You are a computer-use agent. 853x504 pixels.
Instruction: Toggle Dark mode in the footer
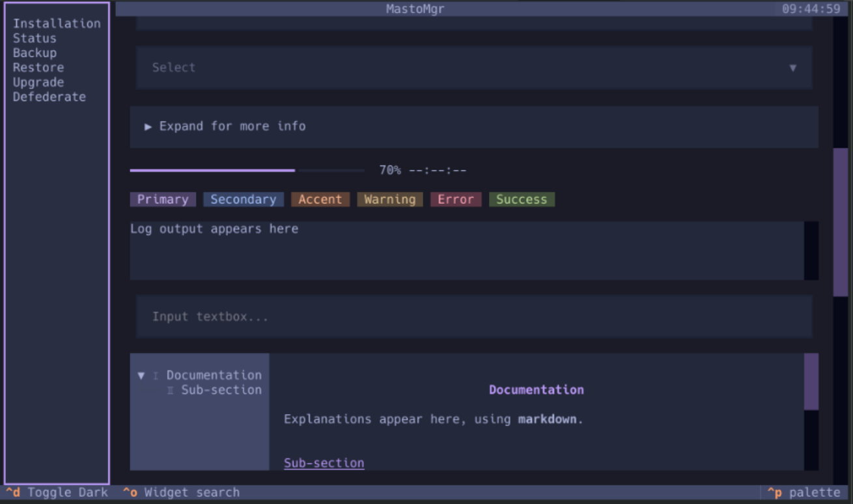pos(57,492)
